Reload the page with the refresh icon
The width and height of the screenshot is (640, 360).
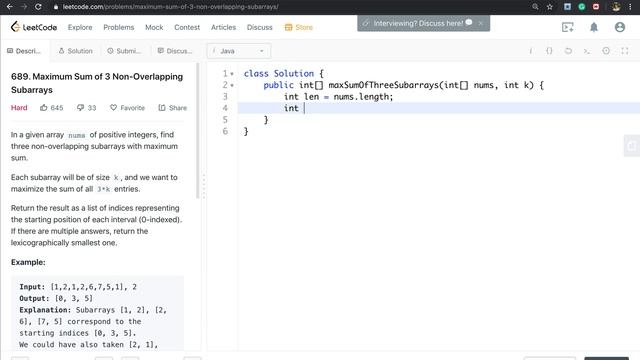[38, 7]
